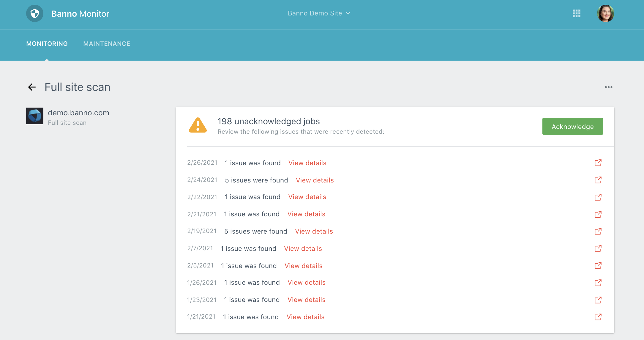Open external link for 2/7/2021 scan

click(598, 248)
